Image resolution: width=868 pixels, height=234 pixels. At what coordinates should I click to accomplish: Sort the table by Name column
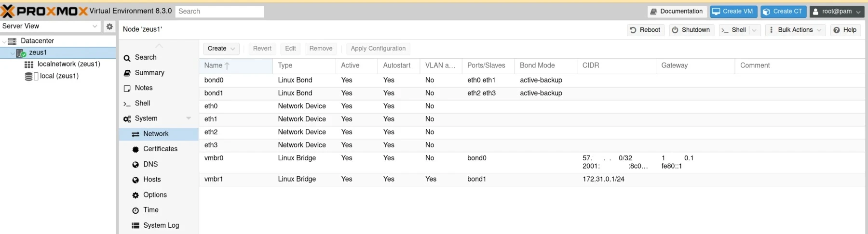pyautogui.click(x=213, y=65)
